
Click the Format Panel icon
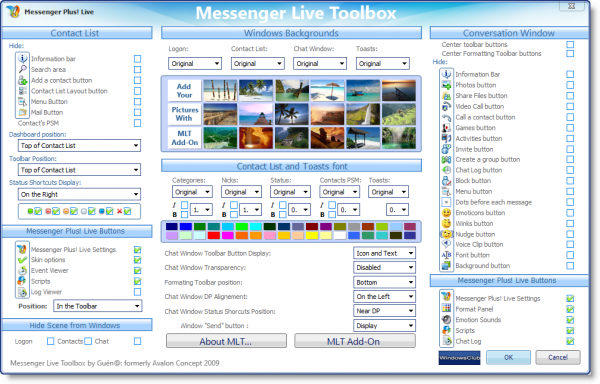[446, 309]
